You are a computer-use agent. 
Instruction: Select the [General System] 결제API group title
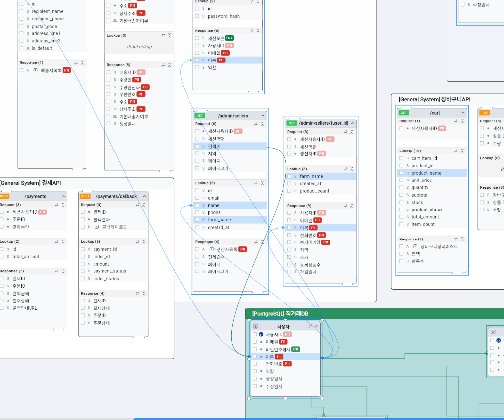pyautogui.click(x=30, y=183)
